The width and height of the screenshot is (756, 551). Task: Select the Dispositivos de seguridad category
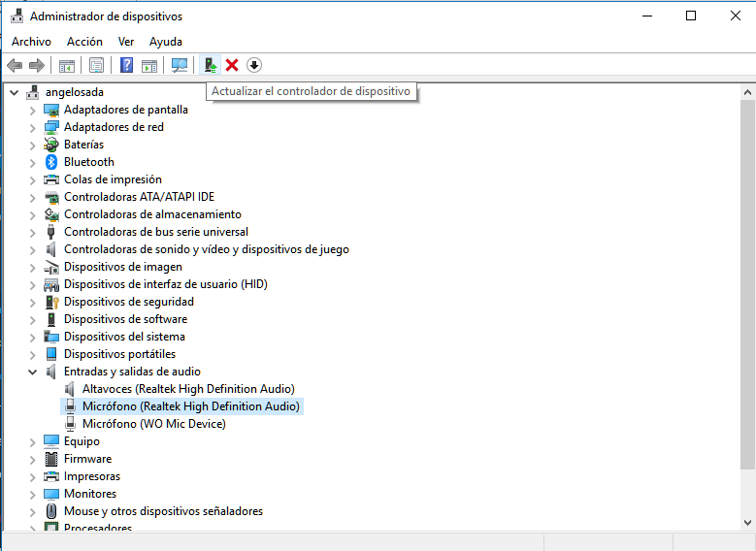pyautogui.click(x=128, y=302)
